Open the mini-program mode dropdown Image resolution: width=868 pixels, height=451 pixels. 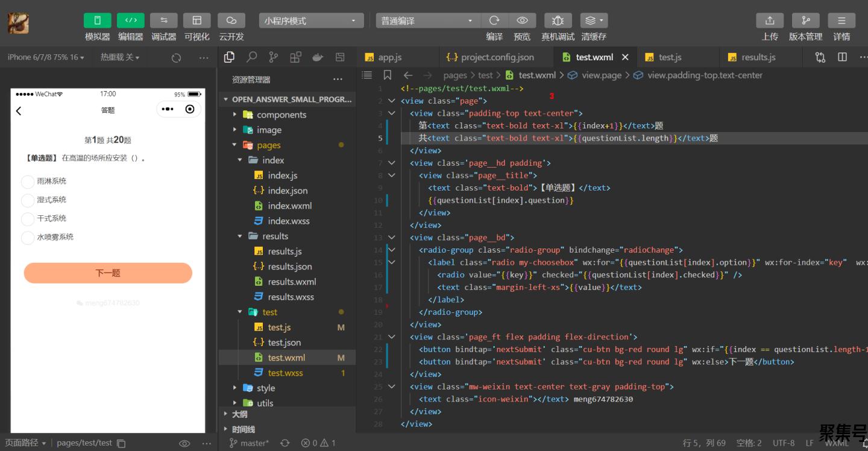312,20
